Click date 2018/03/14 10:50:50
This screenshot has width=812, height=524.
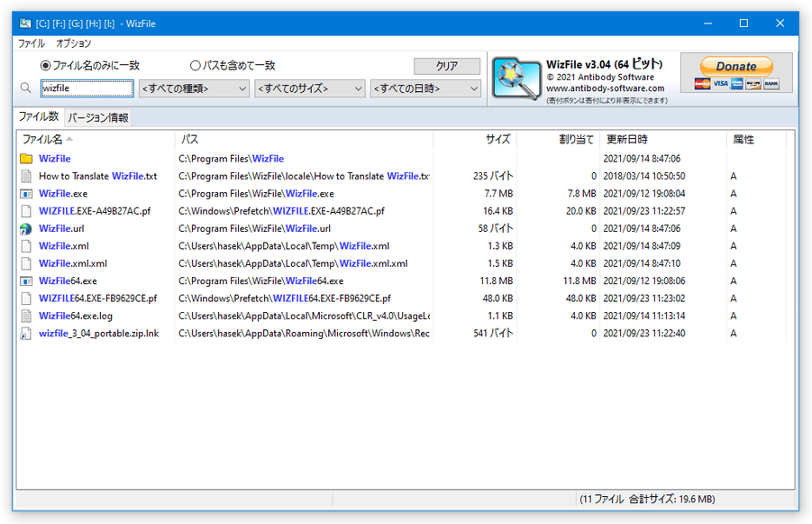tap(644, 176)
